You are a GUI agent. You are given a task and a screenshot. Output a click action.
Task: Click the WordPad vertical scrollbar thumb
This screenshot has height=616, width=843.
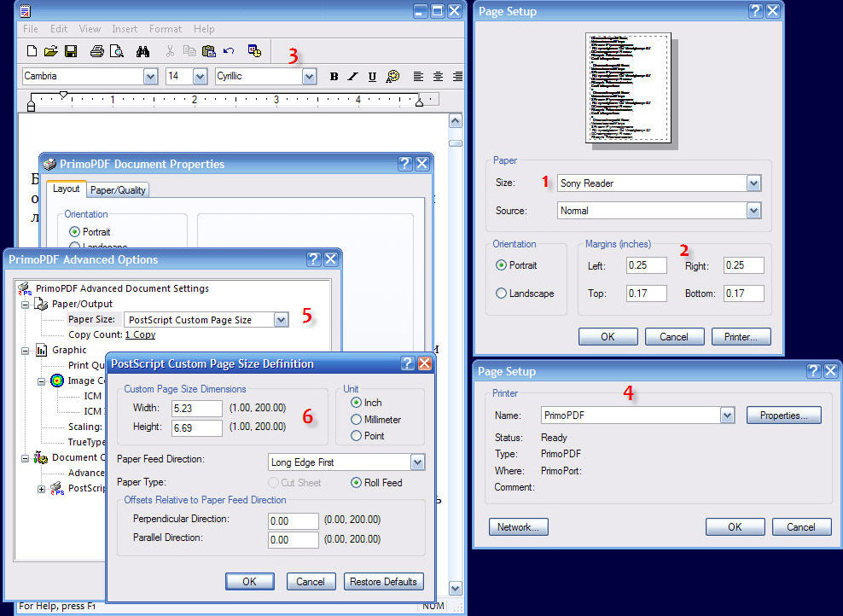456,143
